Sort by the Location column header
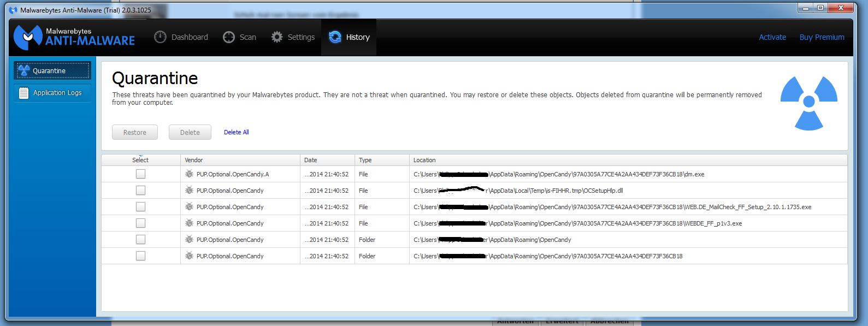Image resolution: width=868 pixels, height=326 pixels. coord(628,160)
